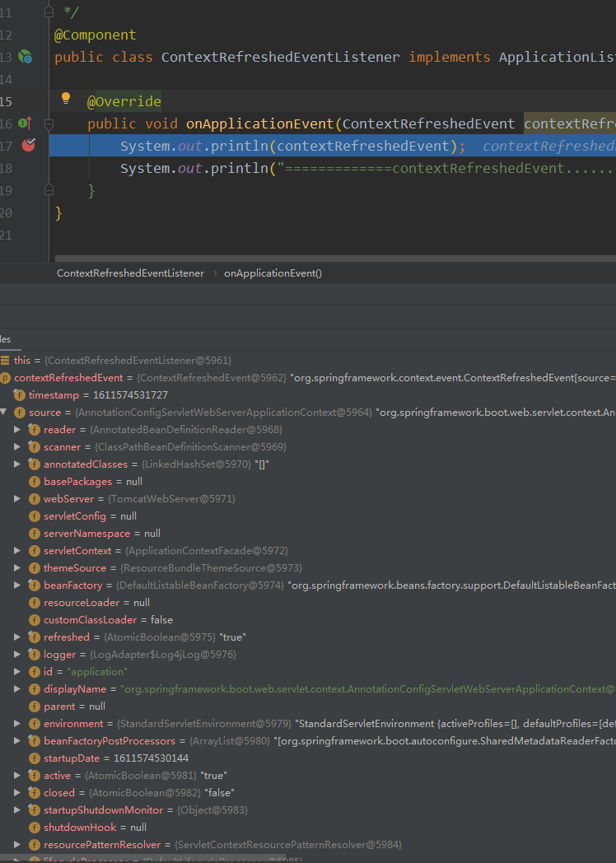Click the field icon next to parent
This screenshot has height=863, width=616.
[x=34, y=707]
